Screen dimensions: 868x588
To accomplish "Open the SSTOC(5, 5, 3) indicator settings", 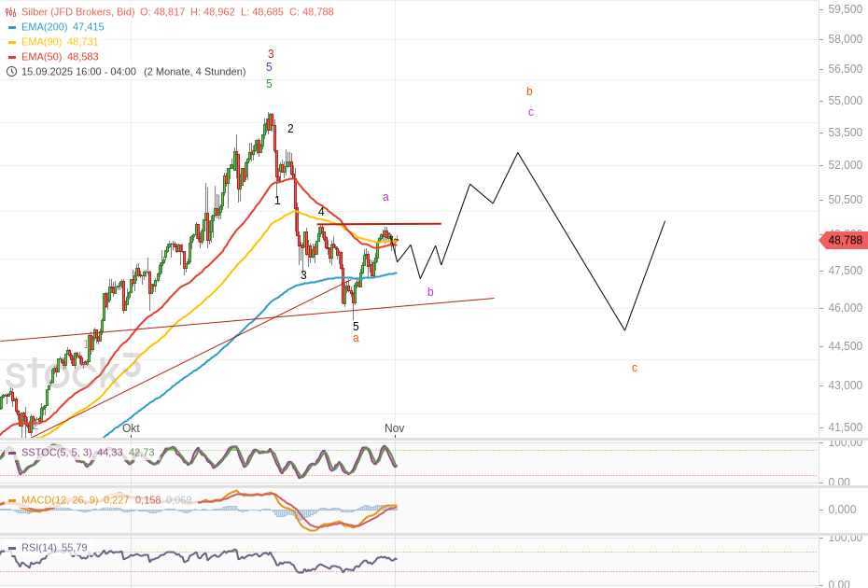I will (x=57, y=453).
